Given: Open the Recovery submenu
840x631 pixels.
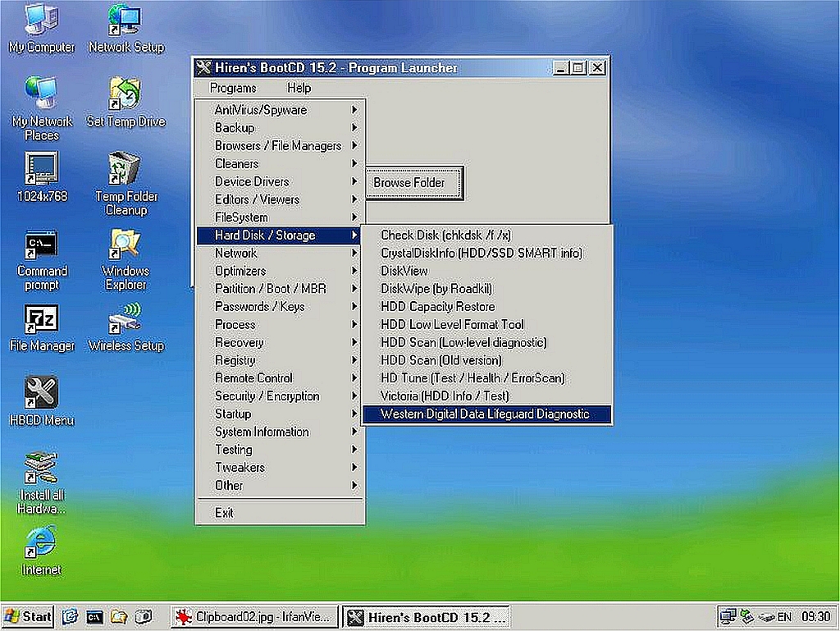Looking at the screenshot, I should [281, 342].
